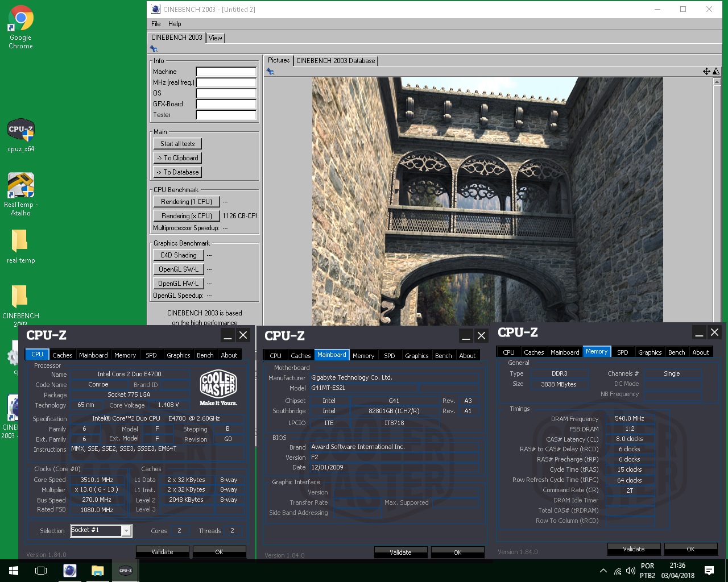Run OpenGL HW-L benchmark
The height and width of the screenshot is (582, 728).
179,284
